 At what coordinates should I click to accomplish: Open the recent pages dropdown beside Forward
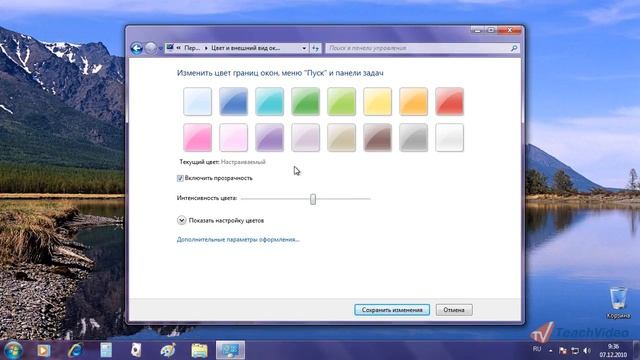(x=160, y=49)
